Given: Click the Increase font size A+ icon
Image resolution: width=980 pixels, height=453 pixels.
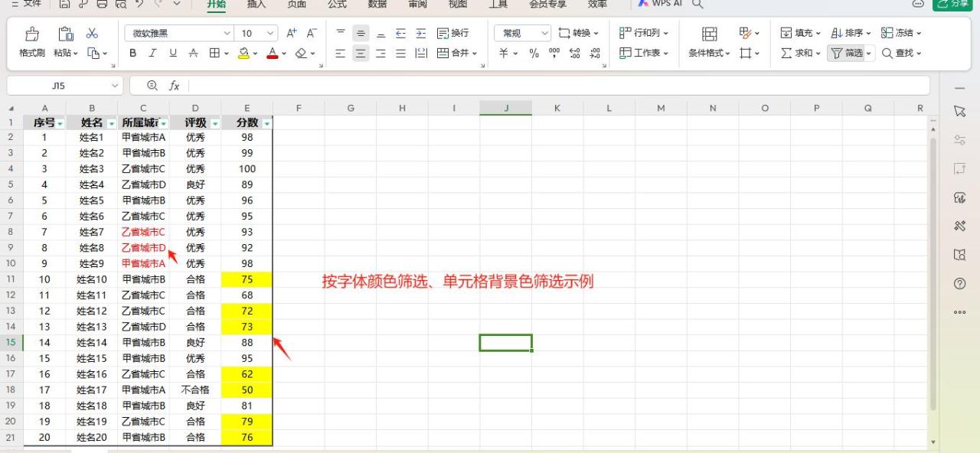Looking at the screenshot, I should click(292, 33).
